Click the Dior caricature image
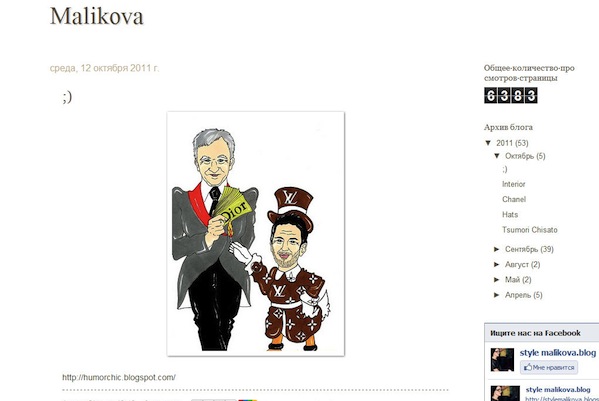This screenshot has width=599, height=401. (x=256, y=234)
